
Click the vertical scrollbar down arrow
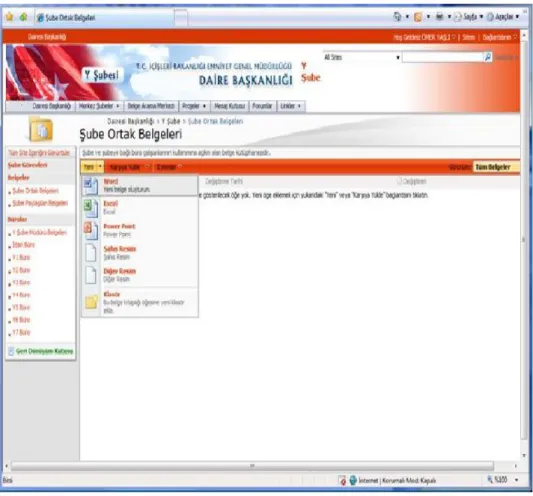point(524,456)
